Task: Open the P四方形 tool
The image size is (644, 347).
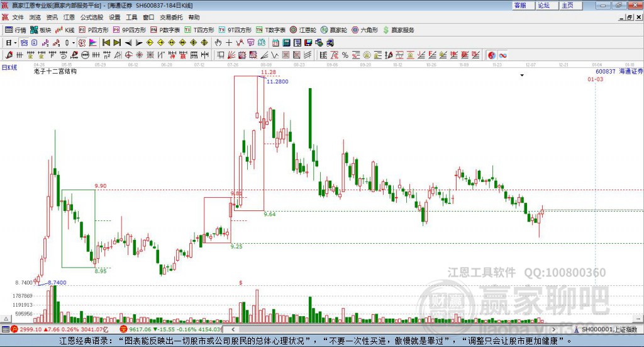Action: point(93,30)
